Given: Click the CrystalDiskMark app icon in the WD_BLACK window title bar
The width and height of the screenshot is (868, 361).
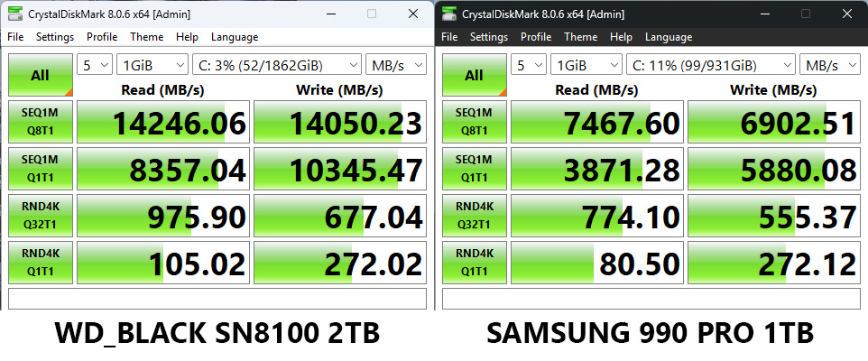Looking at the screenshot, I should tap(15, 14).
